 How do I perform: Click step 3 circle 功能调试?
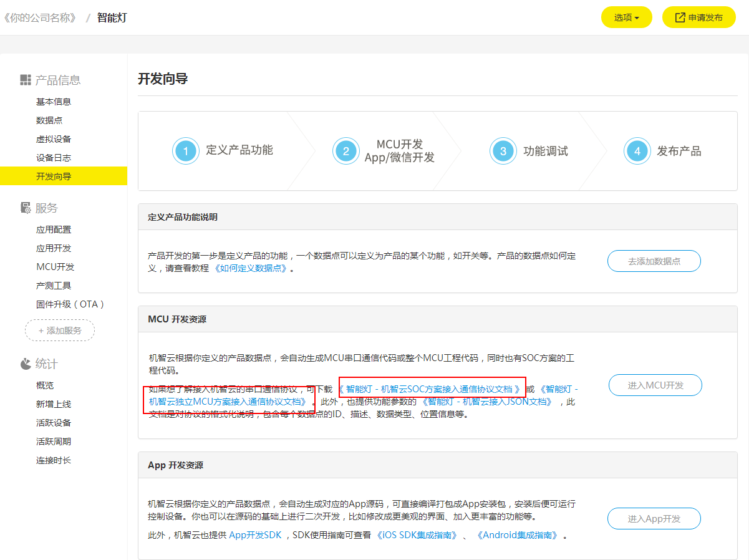[x=503, y=151]
